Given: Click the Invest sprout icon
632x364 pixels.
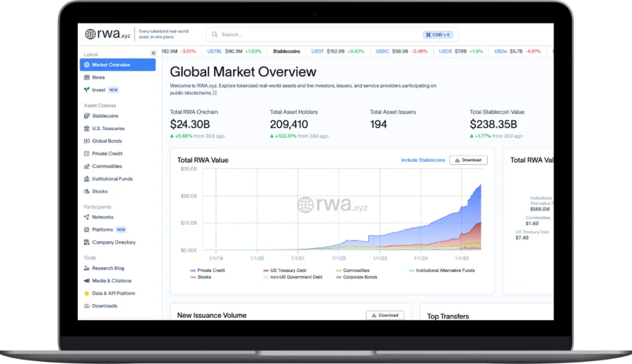Looking at the screenshot, I should tap(86, 90).
